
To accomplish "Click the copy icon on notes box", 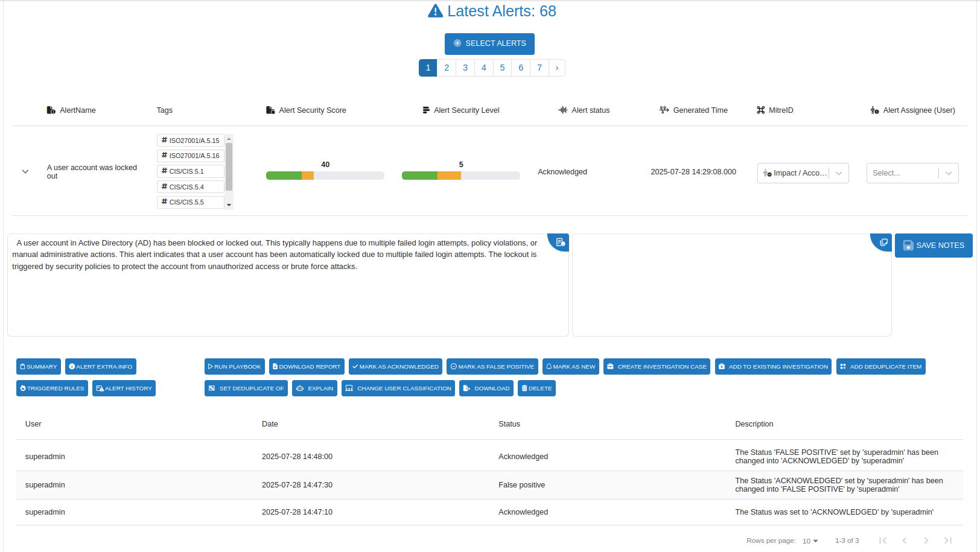I will [x=883, y=242].
